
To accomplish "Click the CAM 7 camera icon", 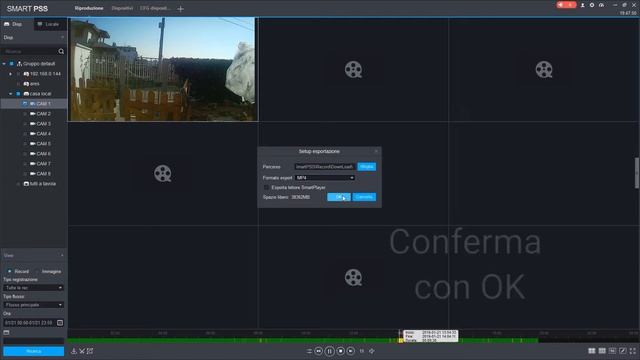I will point(33,164).
